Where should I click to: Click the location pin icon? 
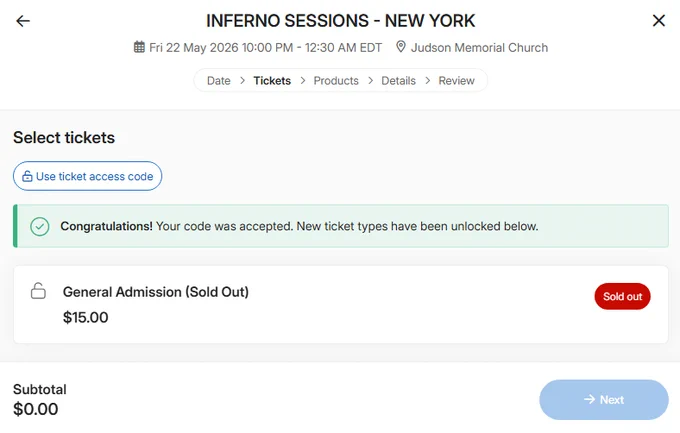coord(401,47)
